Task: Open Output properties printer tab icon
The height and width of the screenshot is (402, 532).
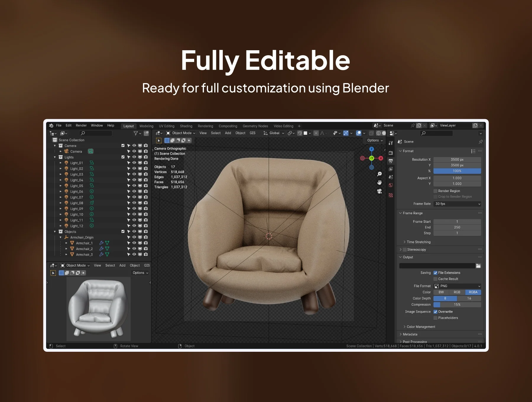Action: [x=391, y=161]
